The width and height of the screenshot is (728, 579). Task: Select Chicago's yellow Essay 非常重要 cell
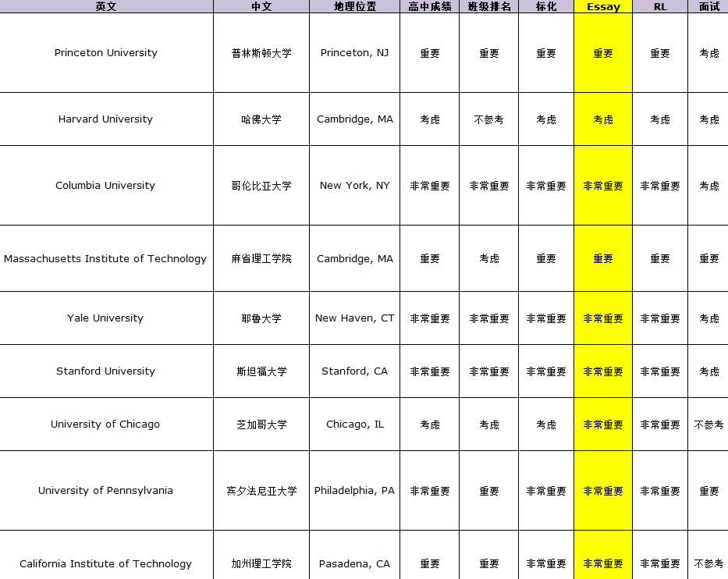(603, 424)
